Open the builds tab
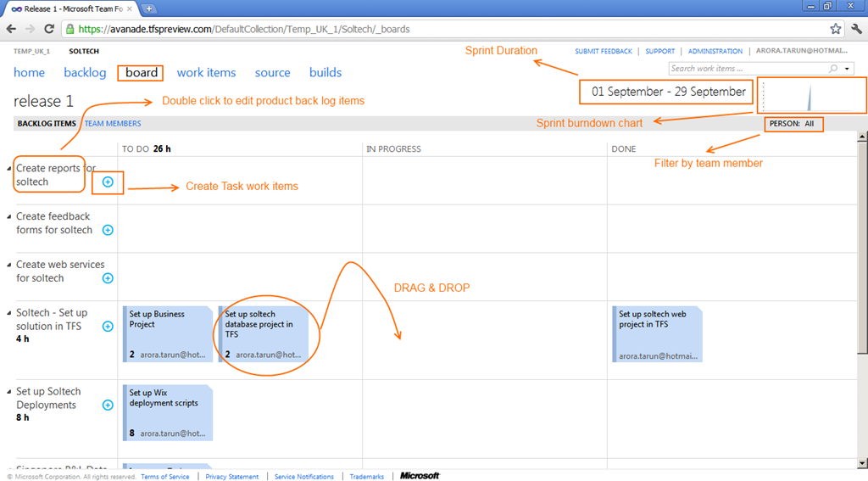Screen dimensions: 868x481 [325, 73]
